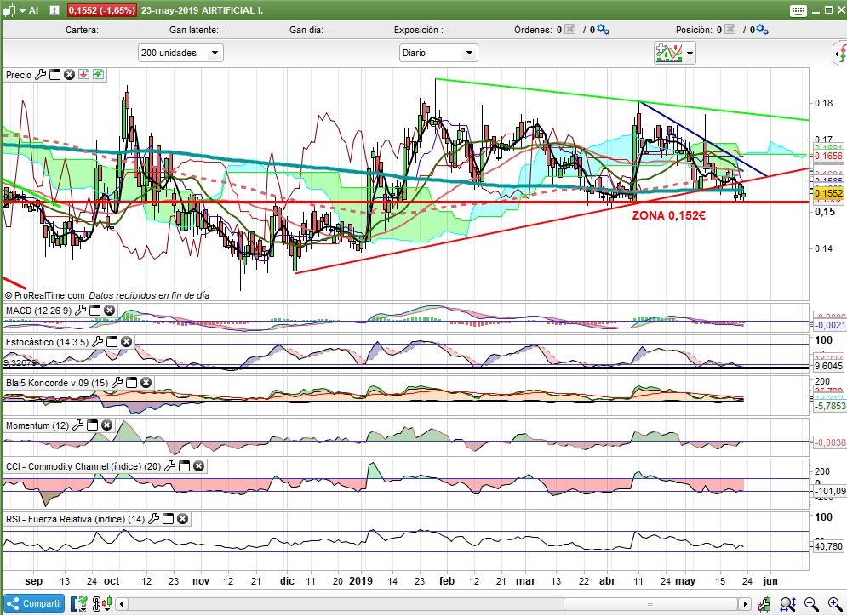Remove the Estocástico indicator panel
Image resolution: width=847 pixels, height=616 pixels.
(x=126, y=341)
